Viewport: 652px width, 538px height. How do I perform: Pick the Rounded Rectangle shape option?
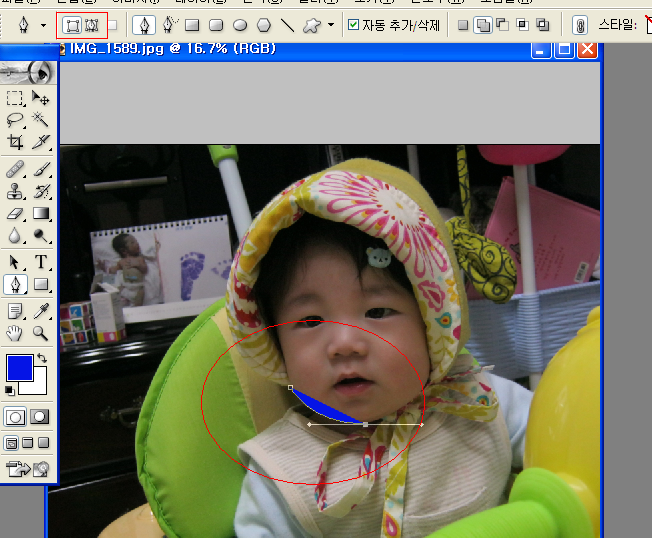216,25
